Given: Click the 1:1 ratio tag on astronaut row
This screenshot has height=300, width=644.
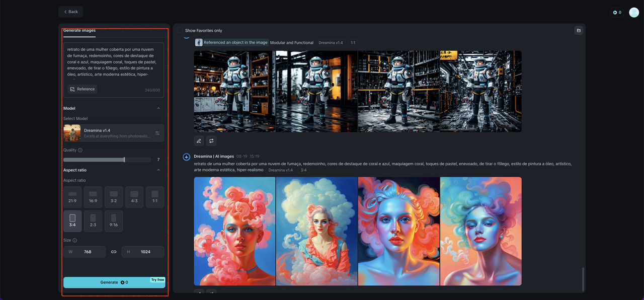Looking at the screenshot, I should [353, 43].
